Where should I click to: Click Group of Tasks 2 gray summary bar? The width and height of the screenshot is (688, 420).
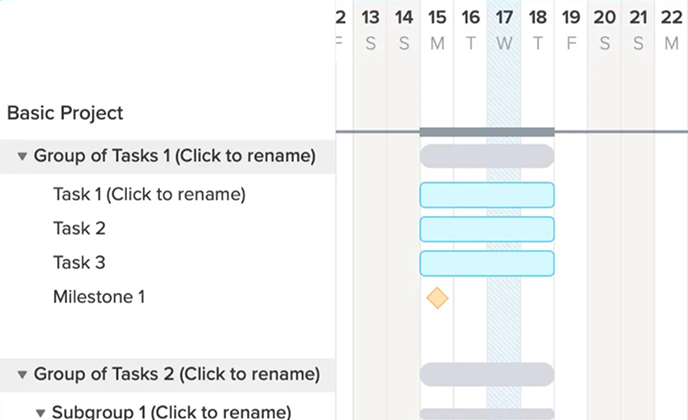(x=487, y=374)
